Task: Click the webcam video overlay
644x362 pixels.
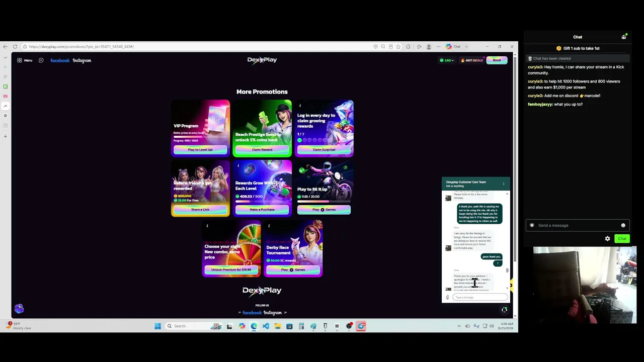Action: click(x=585, y=285)
